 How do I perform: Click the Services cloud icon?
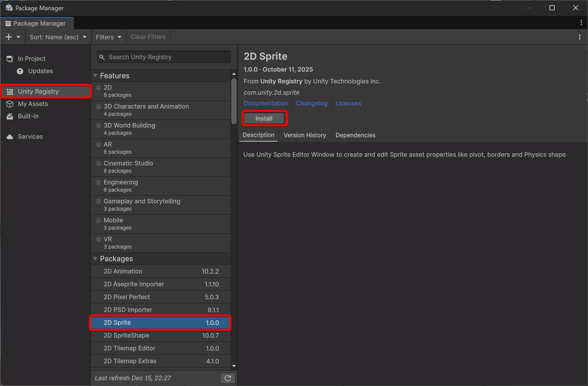tap(10, 137)
